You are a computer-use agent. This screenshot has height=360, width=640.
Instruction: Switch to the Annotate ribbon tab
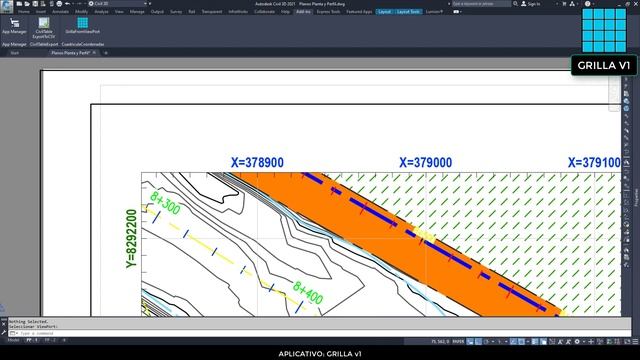pos(60,12)
